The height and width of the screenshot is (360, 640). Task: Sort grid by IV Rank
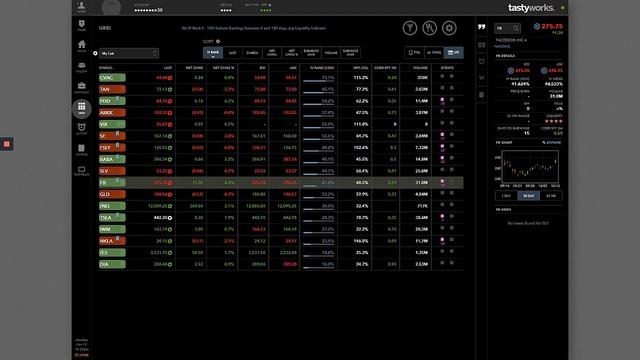pyautogui.click(x=213, y=53)
